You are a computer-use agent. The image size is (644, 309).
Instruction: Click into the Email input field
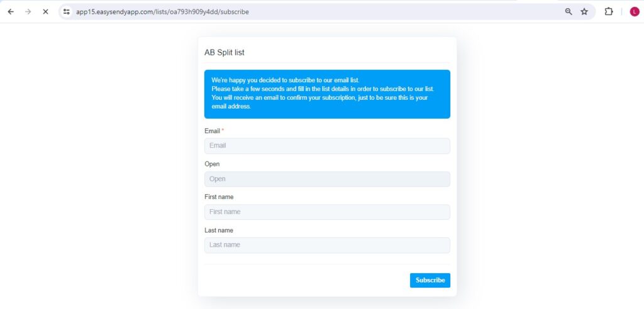click(327, 146)
